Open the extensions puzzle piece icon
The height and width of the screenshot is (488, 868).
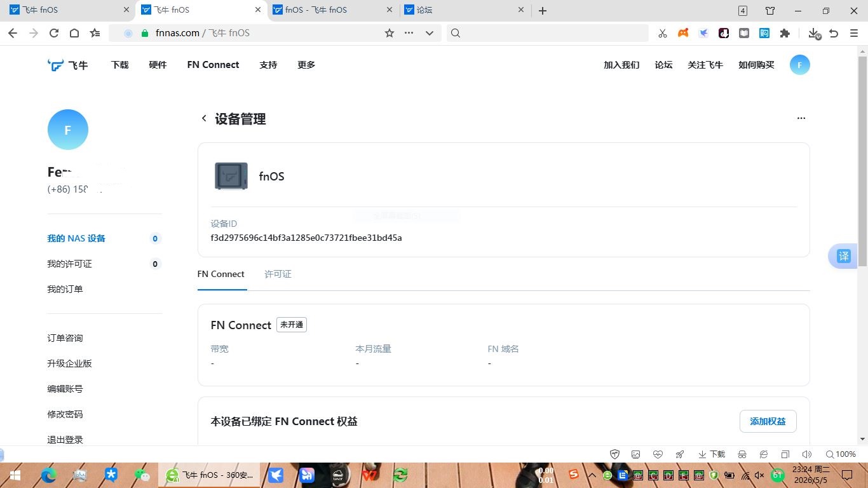785,33
